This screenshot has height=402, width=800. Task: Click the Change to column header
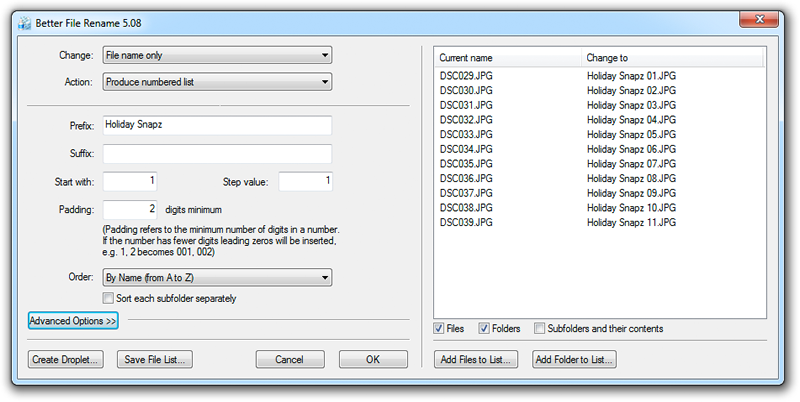pos(672,58)
